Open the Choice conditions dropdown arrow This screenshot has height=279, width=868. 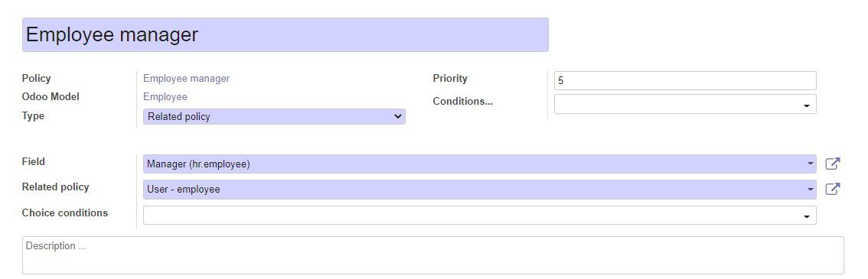(x=807, y=216)
